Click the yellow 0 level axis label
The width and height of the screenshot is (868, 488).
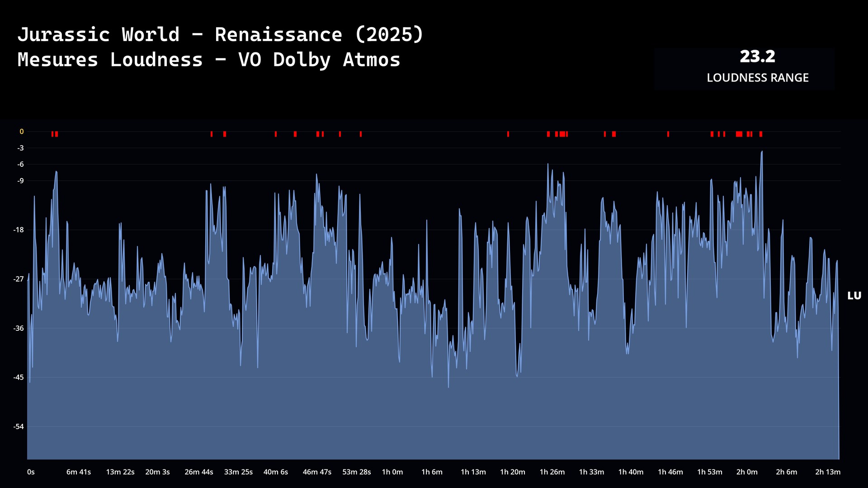click(21, 132)
